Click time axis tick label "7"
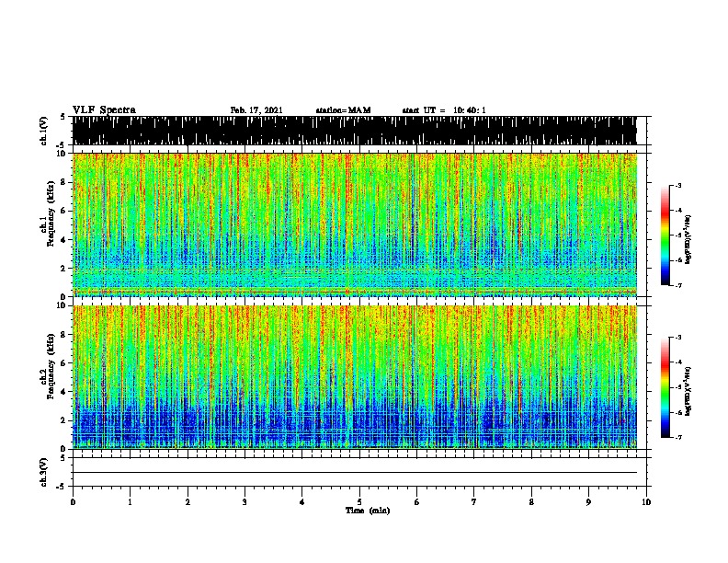Screen dimensions: 728x563 (474, 502)
